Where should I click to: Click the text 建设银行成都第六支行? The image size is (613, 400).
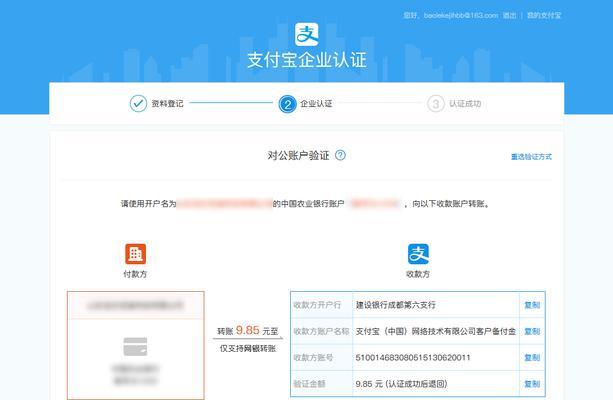tap(396, 305)
